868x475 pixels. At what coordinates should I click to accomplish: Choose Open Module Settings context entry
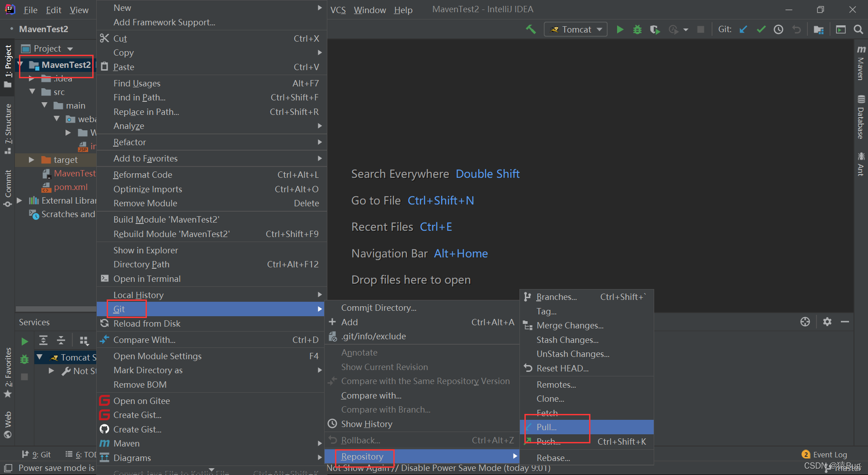point(212,356)
